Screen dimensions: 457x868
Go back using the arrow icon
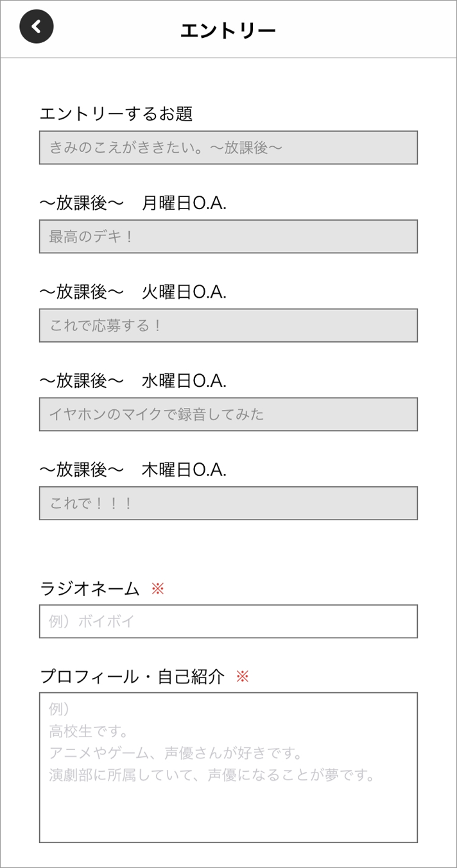37,27
